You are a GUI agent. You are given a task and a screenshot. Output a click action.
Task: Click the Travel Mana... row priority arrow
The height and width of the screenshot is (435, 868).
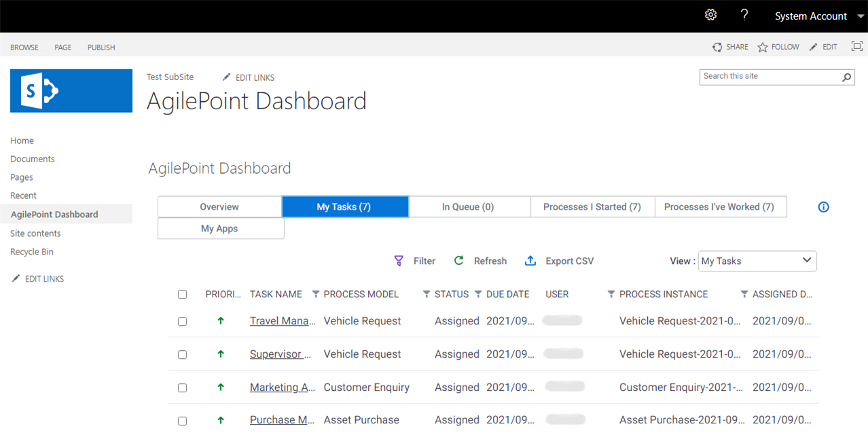click(x=221, y=321)
